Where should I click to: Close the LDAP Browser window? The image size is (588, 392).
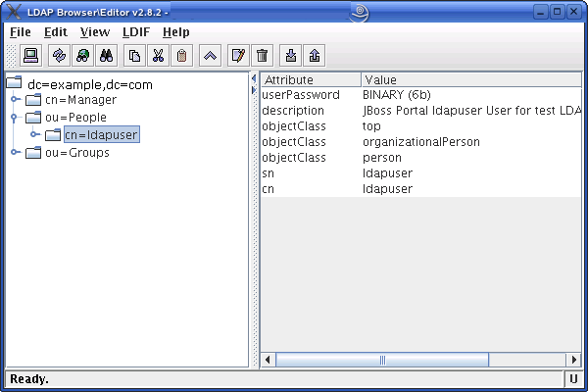point(573,12)
